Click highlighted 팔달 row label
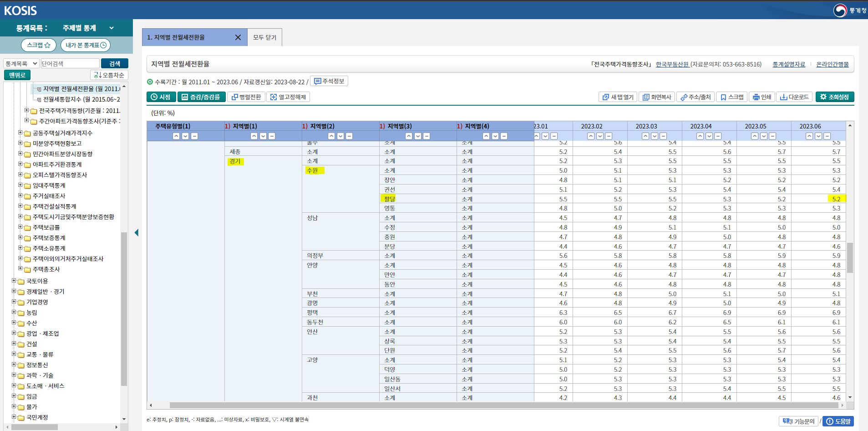This screenshot has width=868, height=431. 390,199
